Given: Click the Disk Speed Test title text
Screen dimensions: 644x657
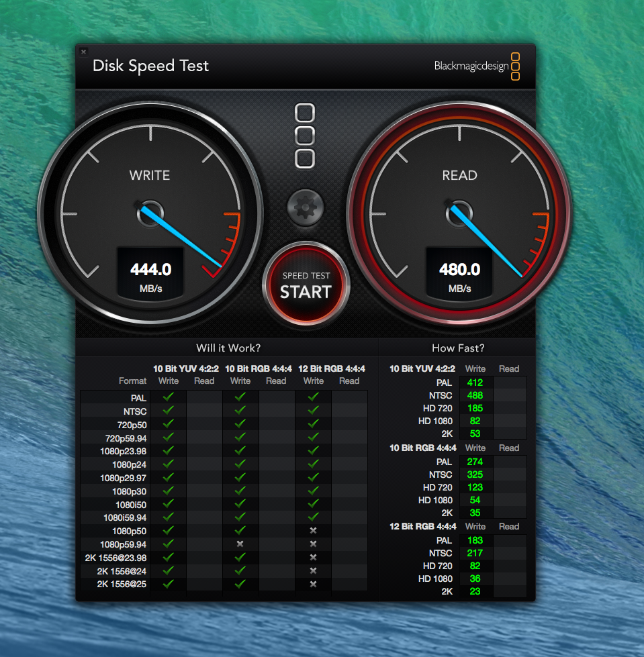Looking at the screenshot, I should pos(150,66).
